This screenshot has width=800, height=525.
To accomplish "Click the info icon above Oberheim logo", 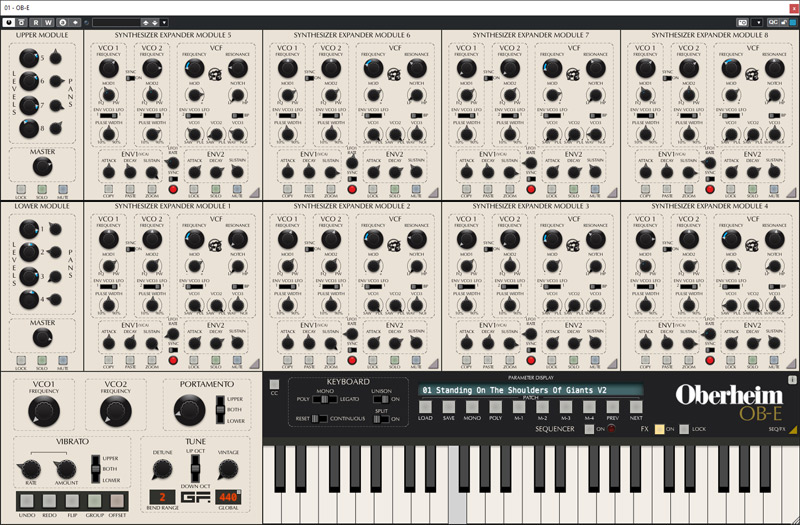I will click(792, 380).
